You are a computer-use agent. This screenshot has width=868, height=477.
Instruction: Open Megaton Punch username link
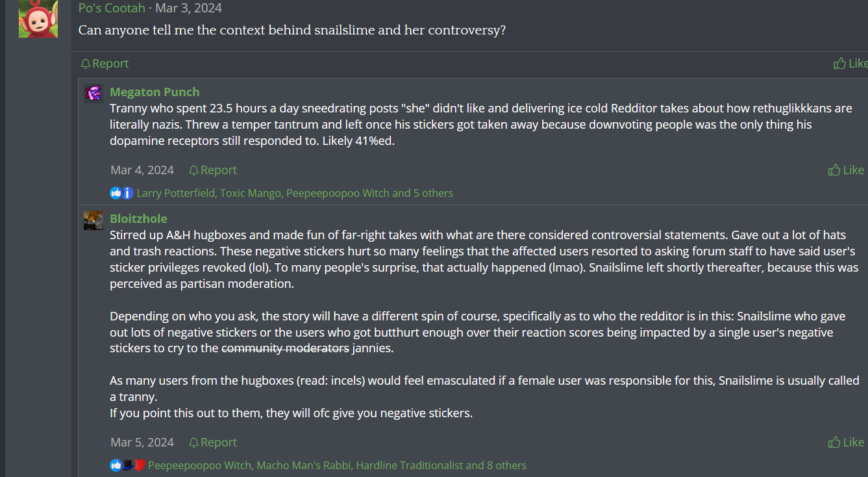coord(155,92)
